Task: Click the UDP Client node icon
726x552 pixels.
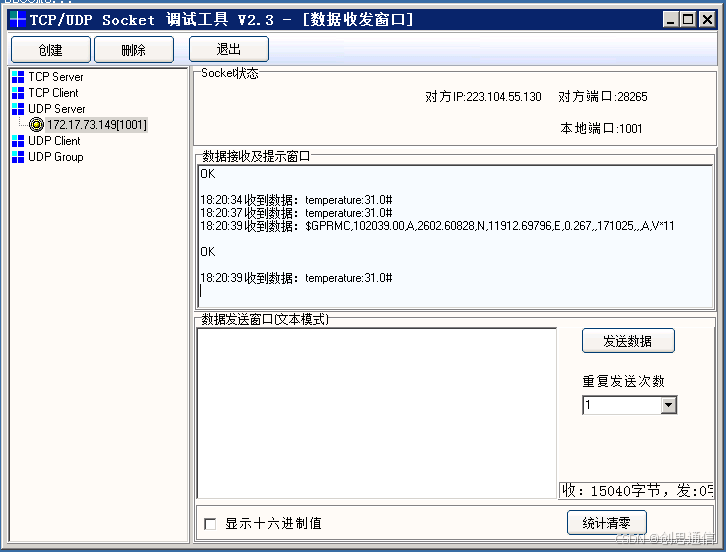Action: click(18, 141)
